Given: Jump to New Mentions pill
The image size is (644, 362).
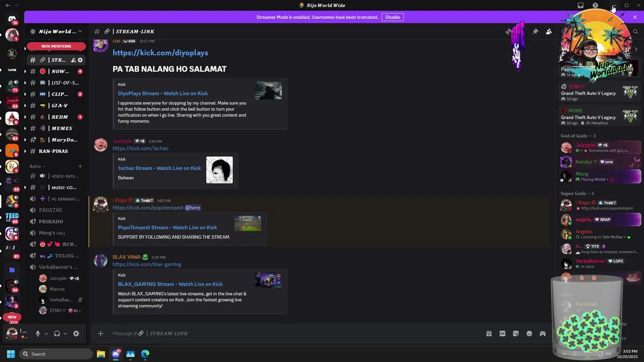Looking at the screenshot, I should coord(56,46).
